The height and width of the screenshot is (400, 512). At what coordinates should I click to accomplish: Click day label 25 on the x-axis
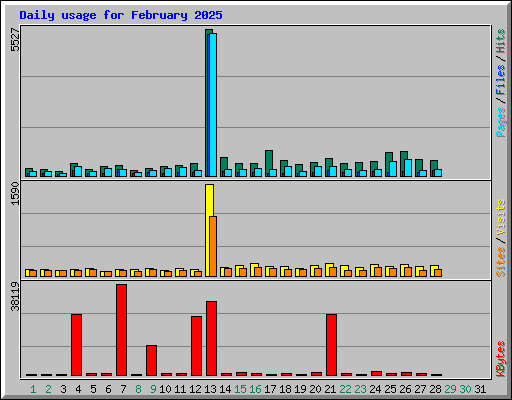[x=390, y=389]
